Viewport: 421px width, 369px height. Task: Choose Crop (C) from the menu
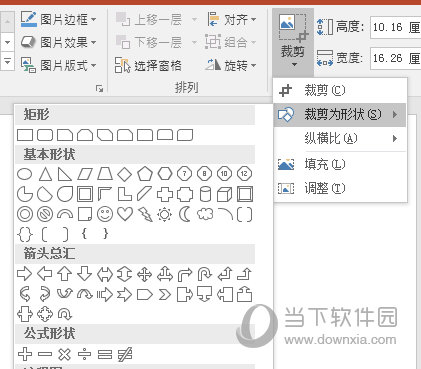tap(340, 91)
